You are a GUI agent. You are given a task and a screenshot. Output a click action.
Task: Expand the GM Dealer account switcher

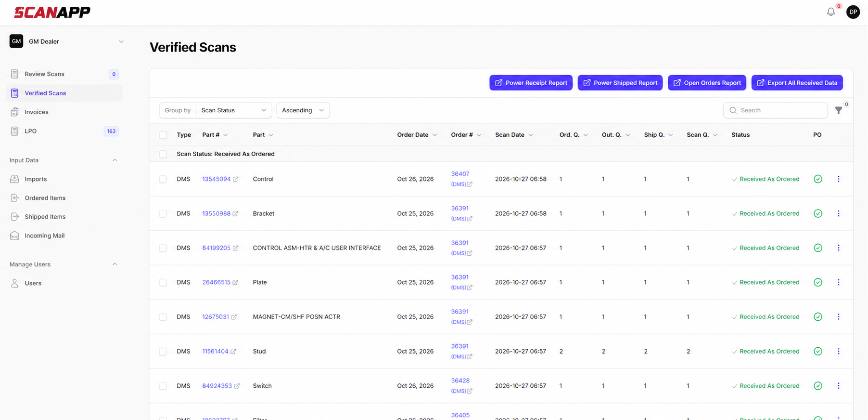[x=66, y=41]
